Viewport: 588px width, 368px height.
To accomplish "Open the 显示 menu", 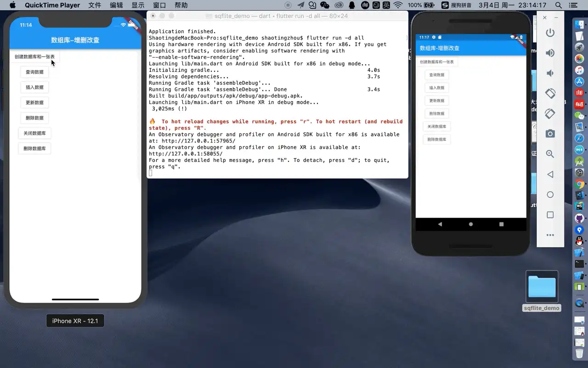I will click(x=138, y=5).
